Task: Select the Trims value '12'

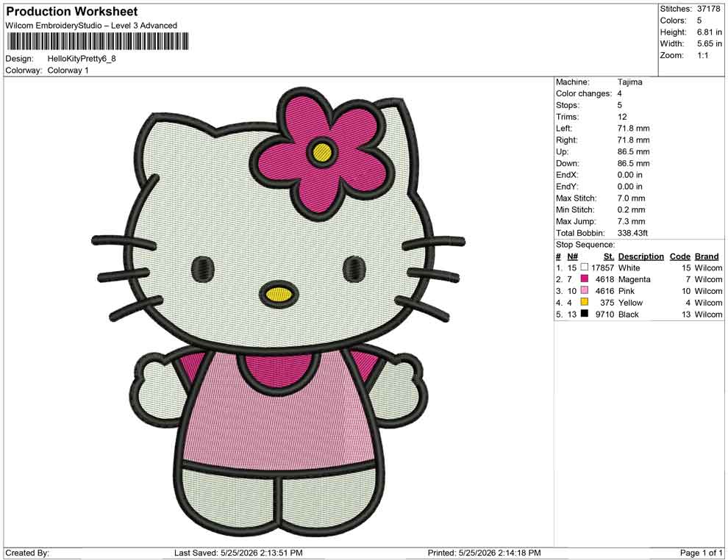Action: click(x=622, y=117)
